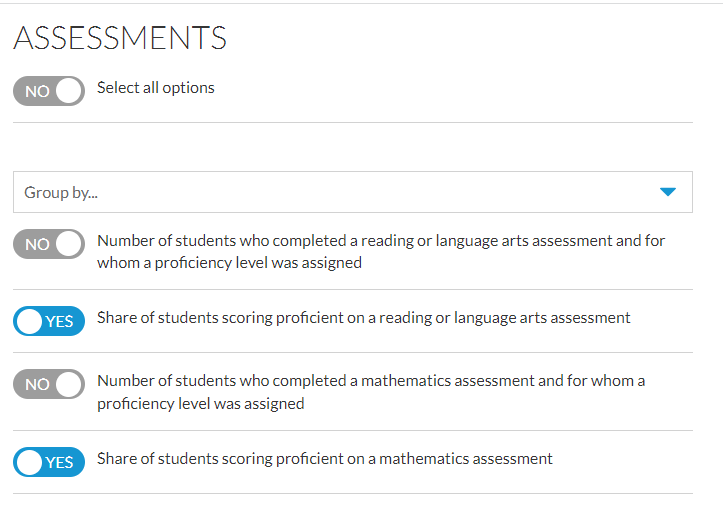This screenshot has height=530, width=723.
Task: Click white knob on mathematics count NO switch
Action: pyautogui.click(x=69, y=384)
